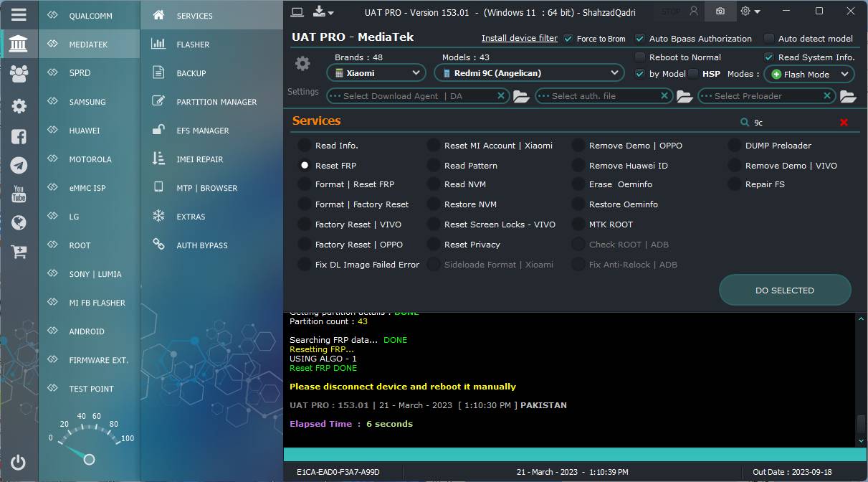Select the DUMP Preloader option
Viewport: 868px width, 482px height.
click(x=734, y=146)
